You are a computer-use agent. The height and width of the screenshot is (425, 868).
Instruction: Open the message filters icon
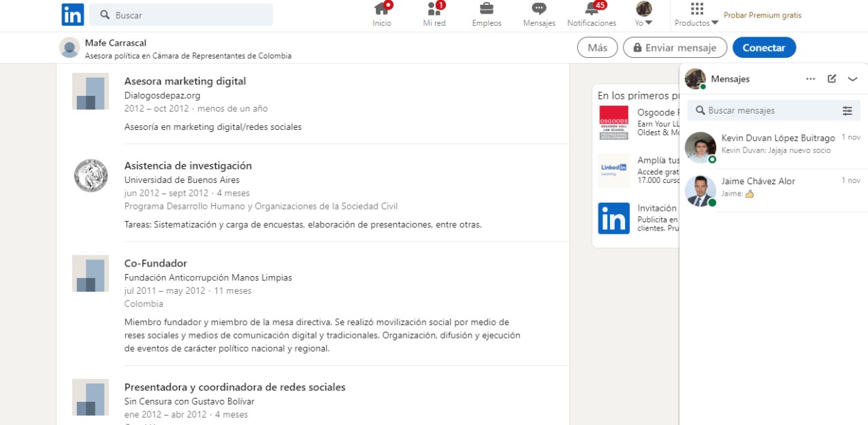click(x=848, y=109)
